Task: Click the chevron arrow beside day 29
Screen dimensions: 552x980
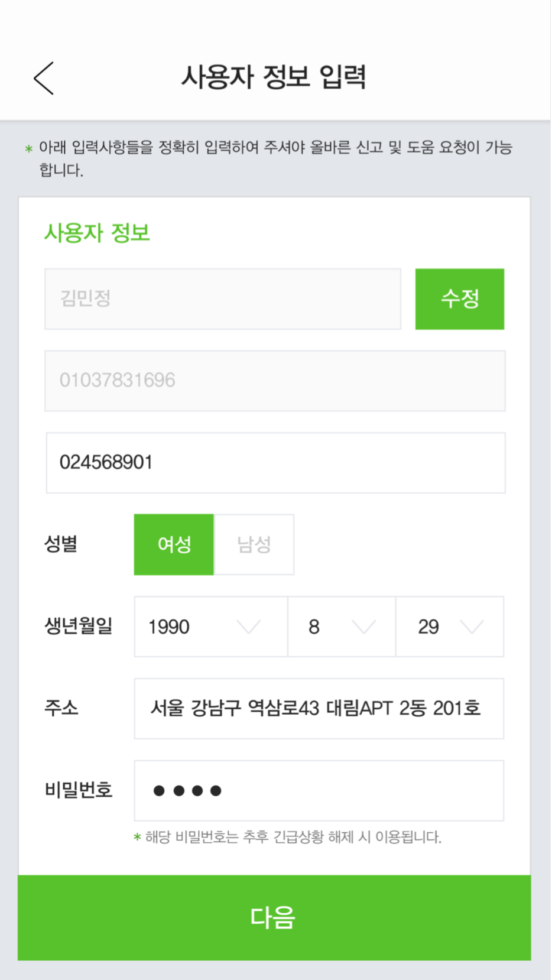Action: click(472, 627)
